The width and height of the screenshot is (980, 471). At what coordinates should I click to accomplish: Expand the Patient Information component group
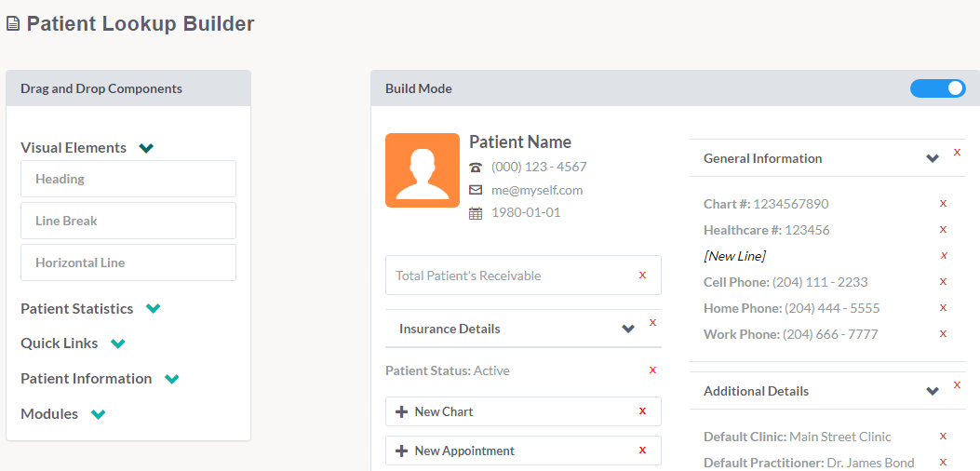pos(172,379)
